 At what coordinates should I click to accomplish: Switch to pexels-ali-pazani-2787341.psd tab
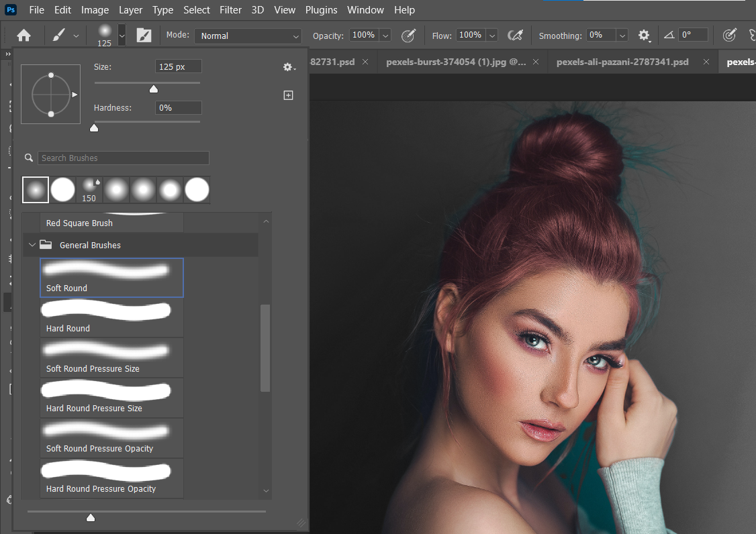(x=622, y=62)
